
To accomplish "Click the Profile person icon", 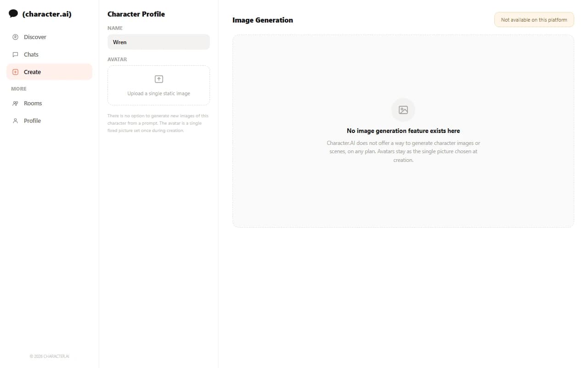I will coord(15,121).
